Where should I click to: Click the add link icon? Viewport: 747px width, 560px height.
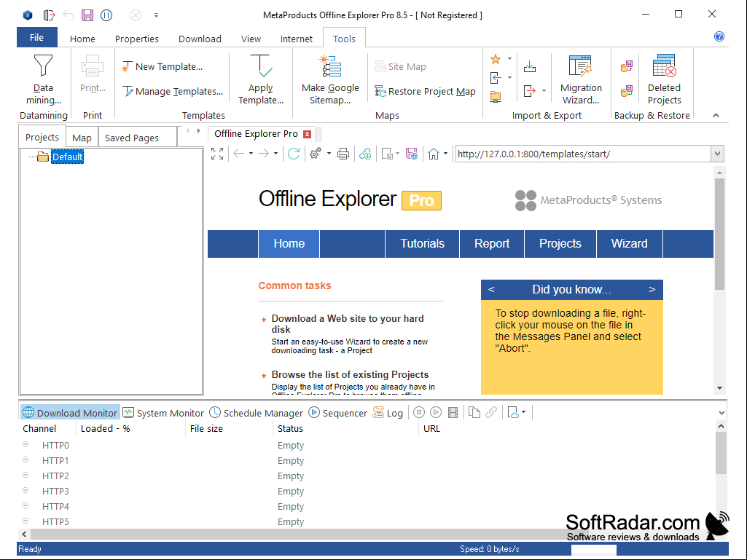365,154
